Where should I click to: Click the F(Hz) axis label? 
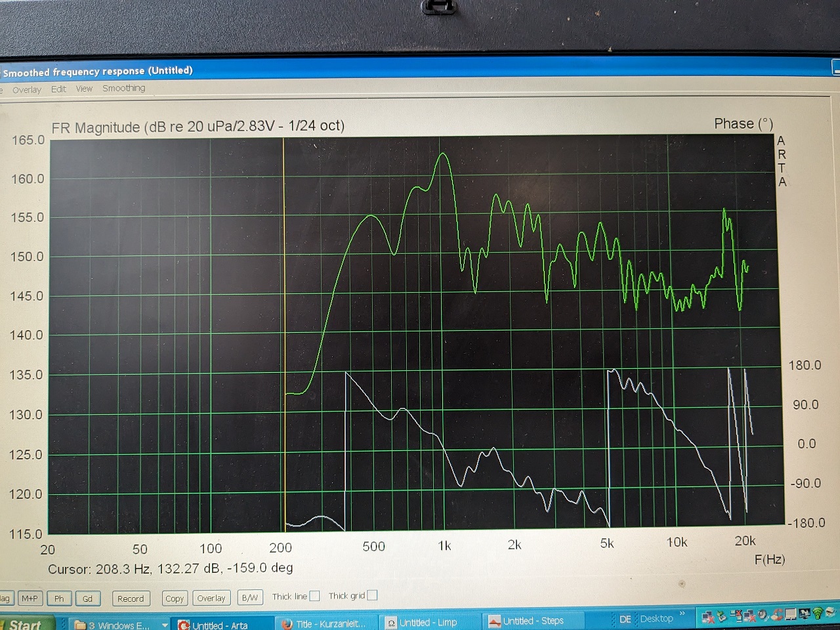coord(770,560)
